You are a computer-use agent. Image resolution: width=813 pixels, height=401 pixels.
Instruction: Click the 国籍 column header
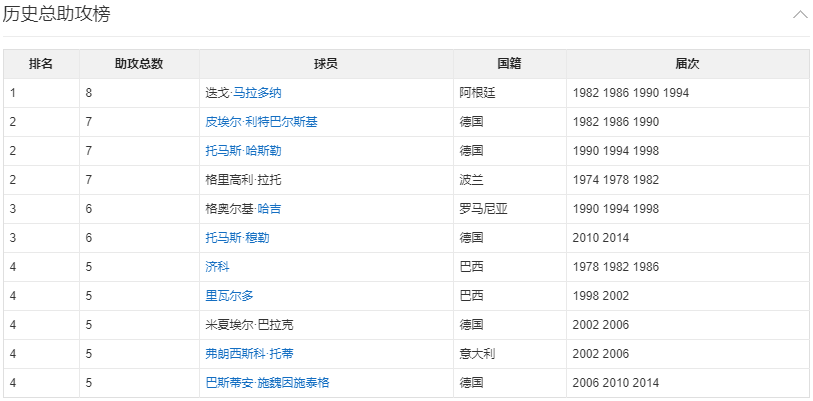click(509, 64)
